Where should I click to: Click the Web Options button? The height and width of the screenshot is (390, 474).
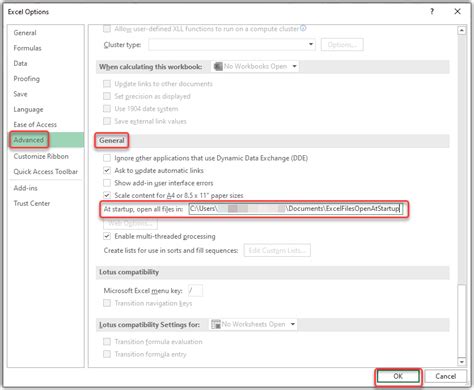pos(130,223)
